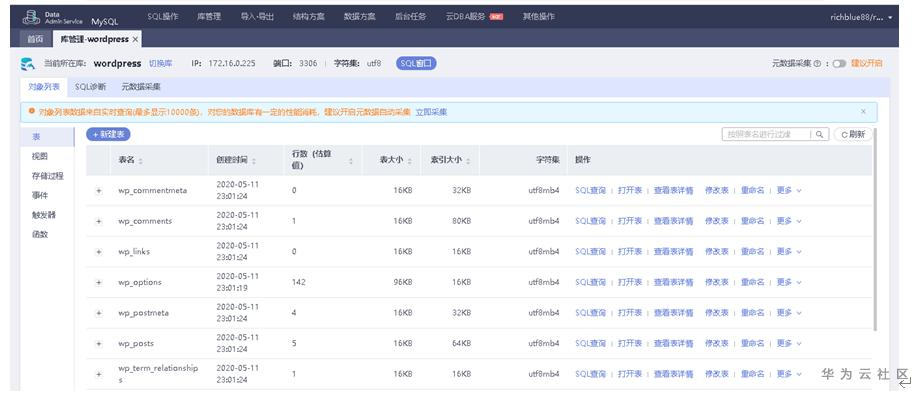Click the 新建表 button

108,134
